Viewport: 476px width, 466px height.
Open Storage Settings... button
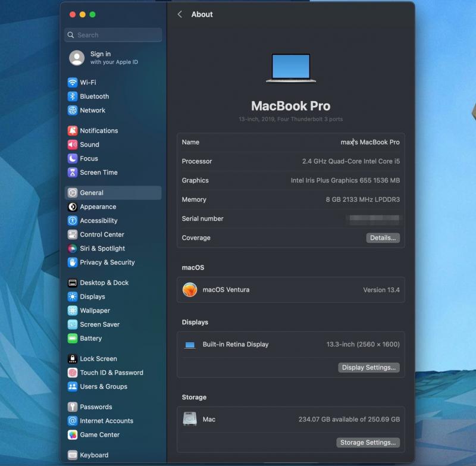368,442
